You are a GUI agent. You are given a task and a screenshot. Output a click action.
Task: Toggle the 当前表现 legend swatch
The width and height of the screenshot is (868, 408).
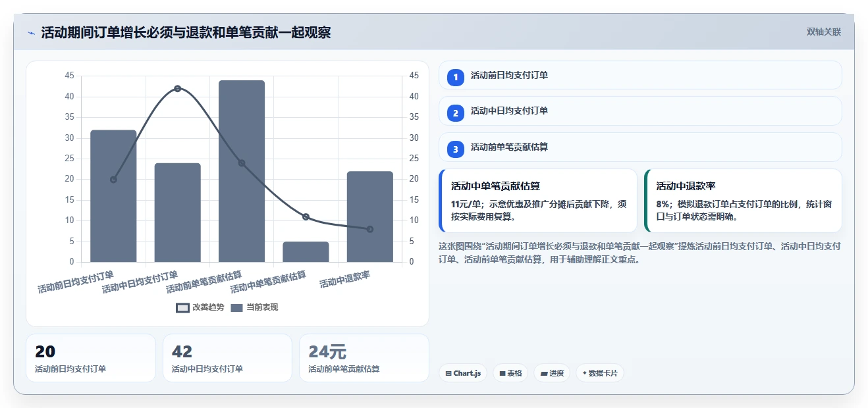pos(237,307)
